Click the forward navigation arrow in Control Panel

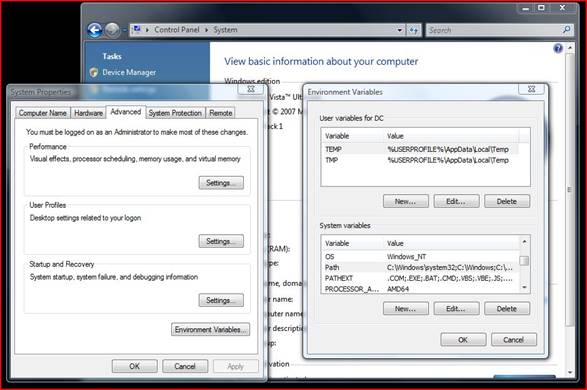click(x=112, y=30)
